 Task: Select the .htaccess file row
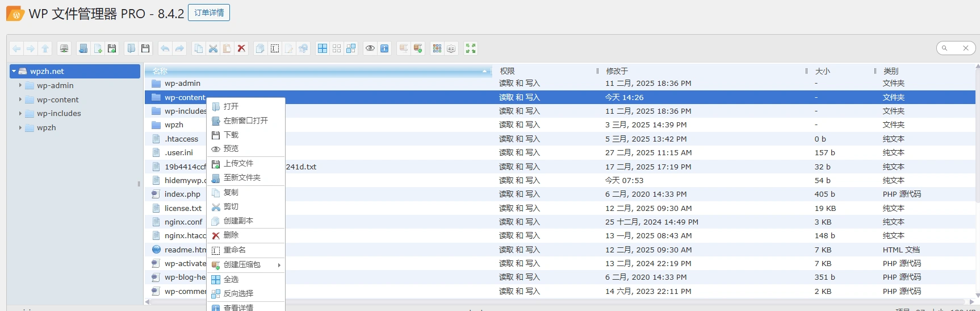click(x=560, y=139)
